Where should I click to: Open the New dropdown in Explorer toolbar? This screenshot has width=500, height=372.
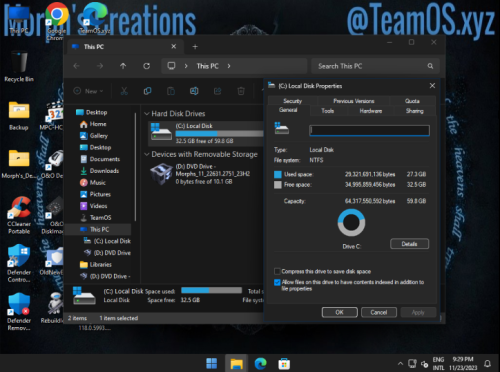pyautogui.click(x=88, y=91)
